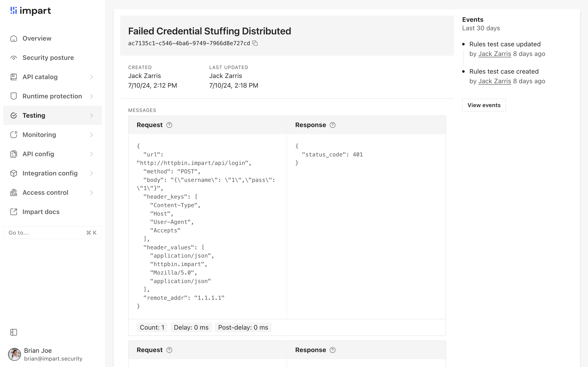Image resolution: width=588 pixels, height=367 pixels.
Task: Expand the Testing submenu chevron
Action: pyautogui.click(x=91, y=116)
